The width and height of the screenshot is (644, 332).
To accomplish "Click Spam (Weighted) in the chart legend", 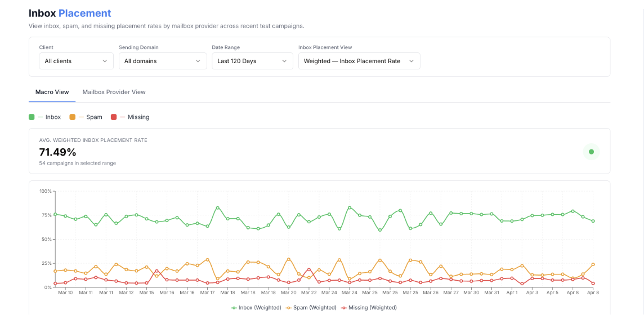I will (312, 307).
